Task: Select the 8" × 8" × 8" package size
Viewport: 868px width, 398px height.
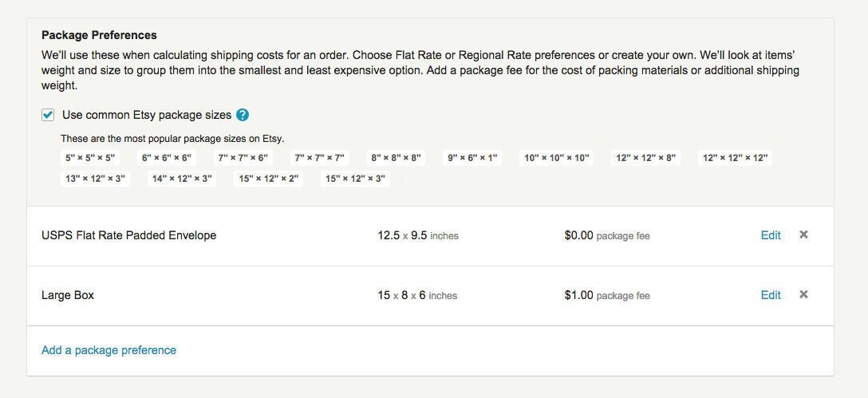Action: pyautogui.click(x=397, y=158)
